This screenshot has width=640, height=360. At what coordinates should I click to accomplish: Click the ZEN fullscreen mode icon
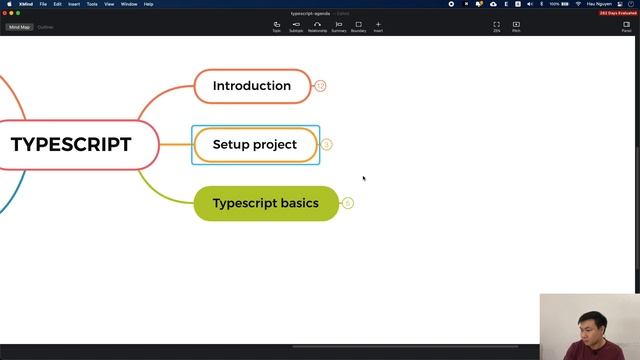[496, 27]
